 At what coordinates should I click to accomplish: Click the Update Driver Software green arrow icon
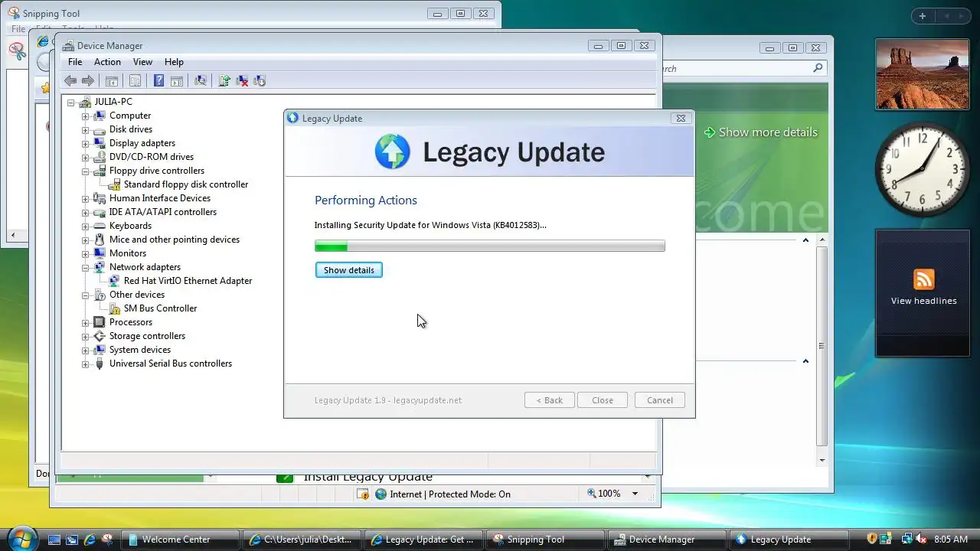tap(224, 80)
